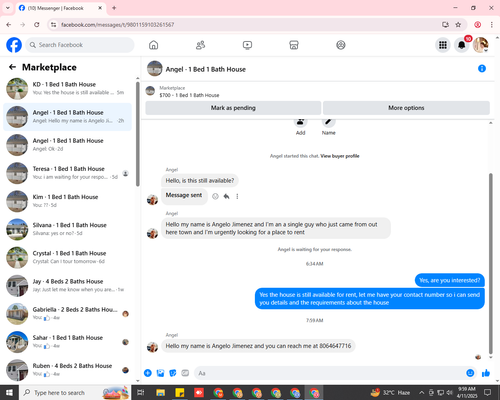Open Kim - 1 Bed 1 Bath House chat
Screen dimensions: 500x400
[x=67, y=201]
